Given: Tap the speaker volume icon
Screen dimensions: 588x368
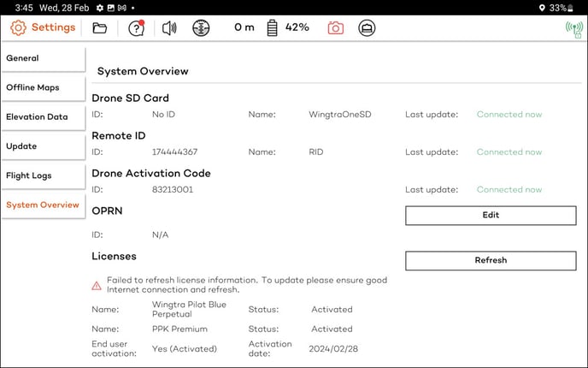Looking at the screenshot, I should [169, 27].
